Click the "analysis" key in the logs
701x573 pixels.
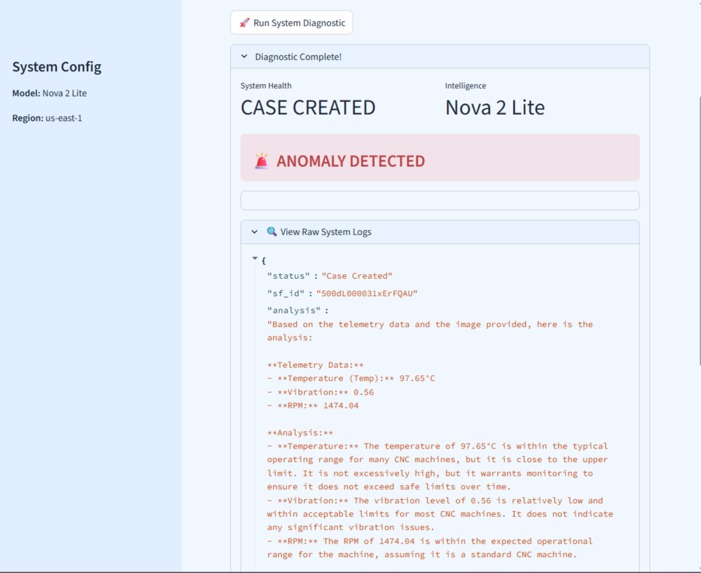[x=294, y=311]
